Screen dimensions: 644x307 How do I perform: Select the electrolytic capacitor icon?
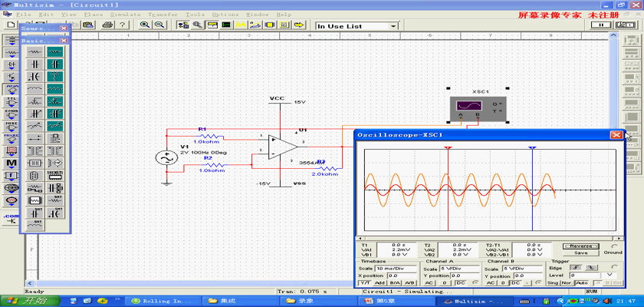(x=35, y=77)
